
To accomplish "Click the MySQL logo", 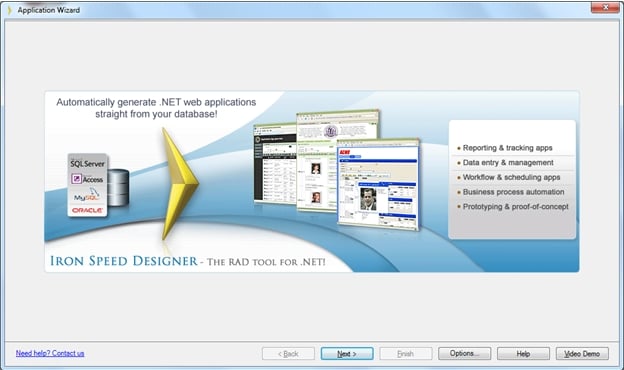I will click(87, 195).
